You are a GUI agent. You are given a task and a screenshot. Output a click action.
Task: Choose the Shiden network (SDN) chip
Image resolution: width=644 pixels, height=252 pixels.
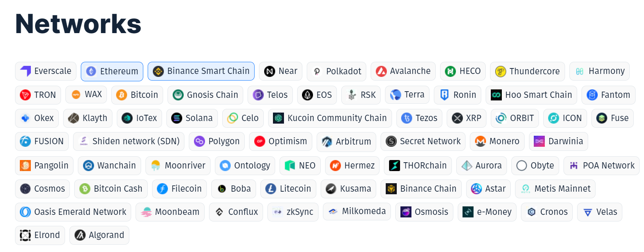click(129, 141)
